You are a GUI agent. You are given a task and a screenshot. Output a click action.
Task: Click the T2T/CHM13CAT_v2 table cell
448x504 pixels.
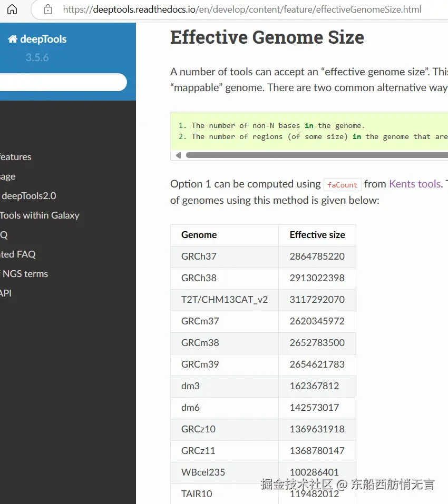(x=225, y=300)
